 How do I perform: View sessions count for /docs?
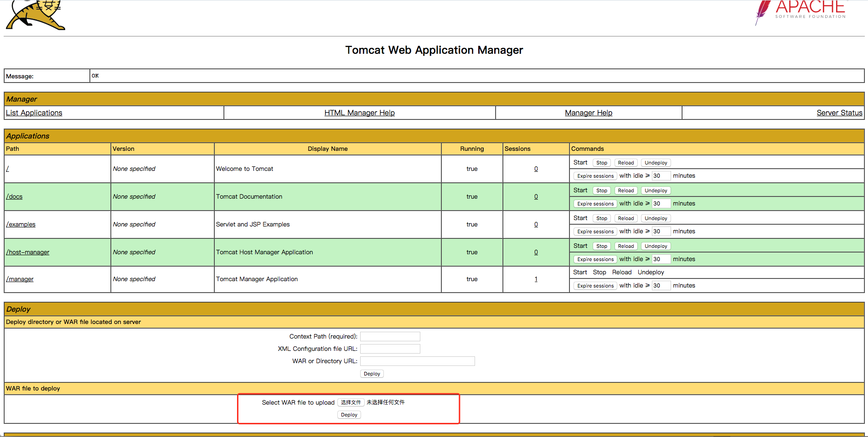(536, 196)
